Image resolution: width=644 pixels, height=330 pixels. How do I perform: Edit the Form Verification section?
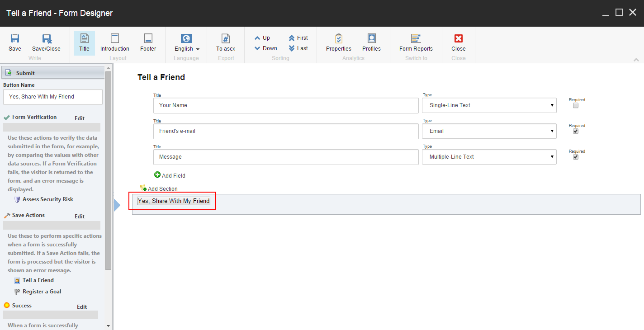pyautogui.click(x=79, y=118)
